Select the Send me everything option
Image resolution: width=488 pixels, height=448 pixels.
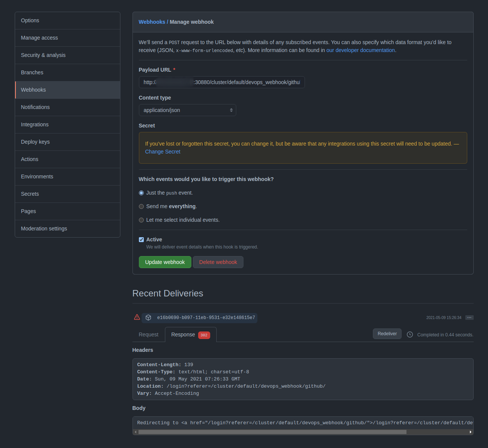(141, 206)
